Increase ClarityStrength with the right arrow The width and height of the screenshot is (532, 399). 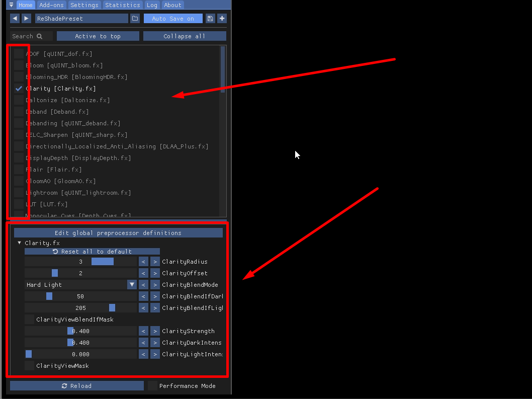(155, 331)
